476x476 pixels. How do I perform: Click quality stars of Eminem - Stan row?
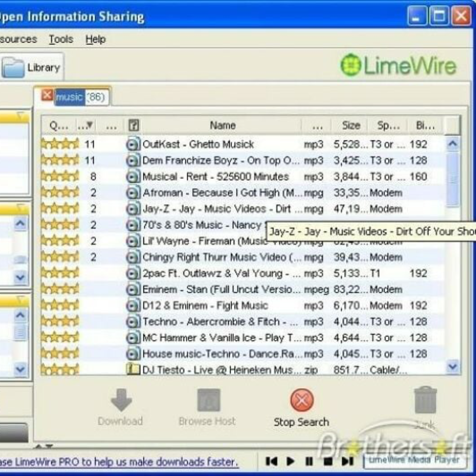pos(60,289)
